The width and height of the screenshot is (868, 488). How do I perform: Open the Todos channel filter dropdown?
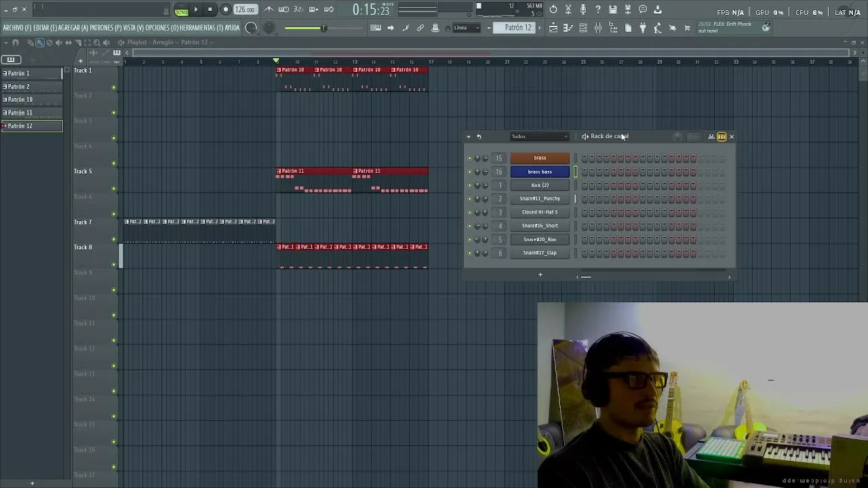(x=540, y=137)
